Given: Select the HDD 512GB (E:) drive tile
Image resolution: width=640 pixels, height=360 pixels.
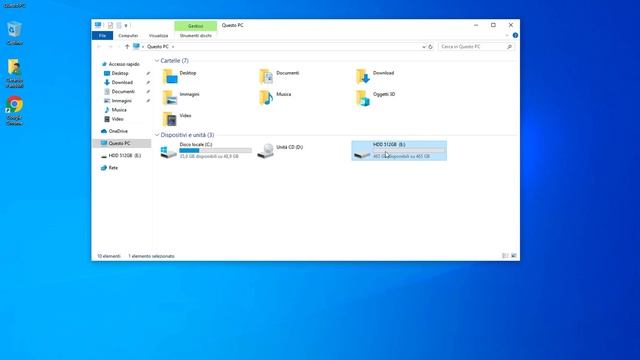Looking at the screenshot, I should [399, 151].
